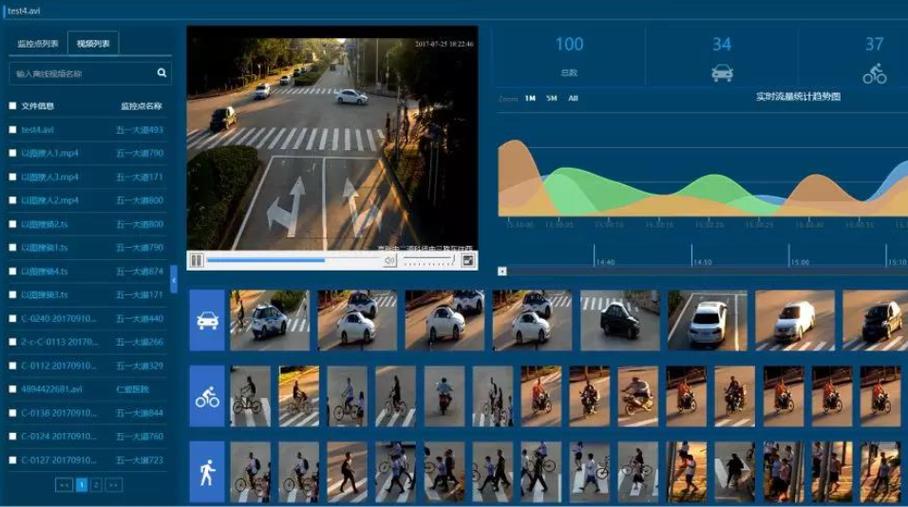This screenshot has width=908, height=507.
Task: Select the bicycle category icon in results
Action: pos(207,397)
